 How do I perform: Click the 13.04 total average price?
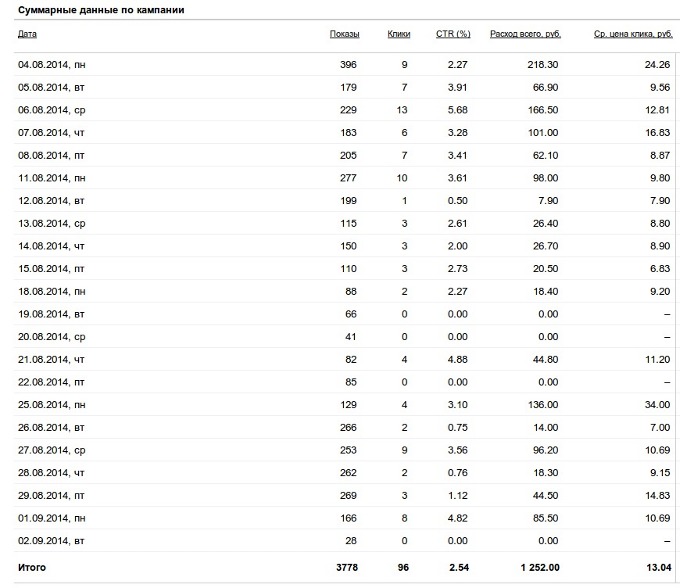pos(659,568)
